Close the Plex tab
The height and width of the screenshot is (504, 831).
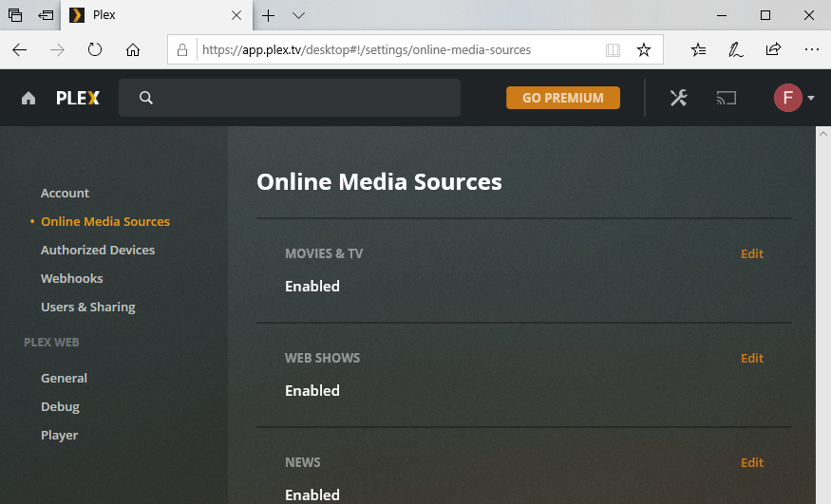pyautogui.click(x=236, y=15)
